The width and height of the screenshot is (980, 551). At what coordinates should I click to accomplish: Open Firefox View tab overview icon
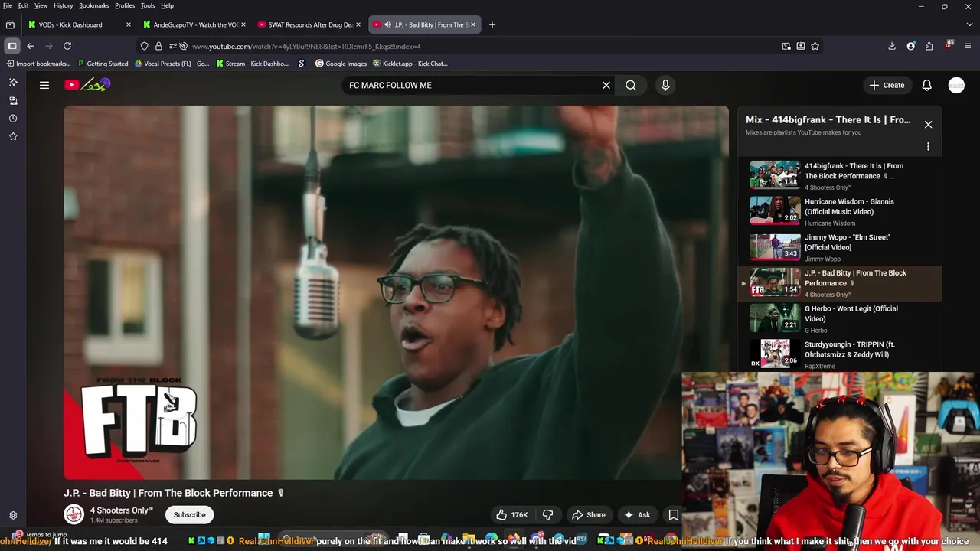pos(10,24)
